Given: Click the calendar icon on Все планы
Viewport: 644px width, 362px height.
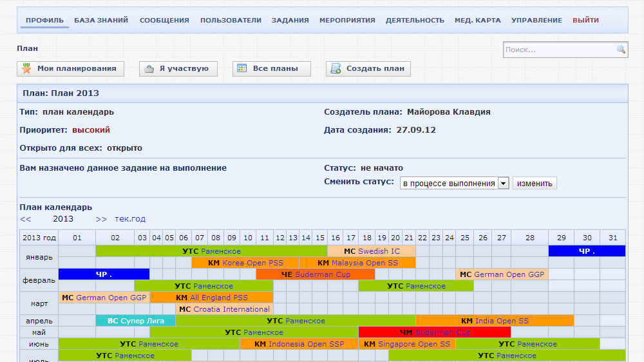Looking at the screenshot, I should point(242,69).
